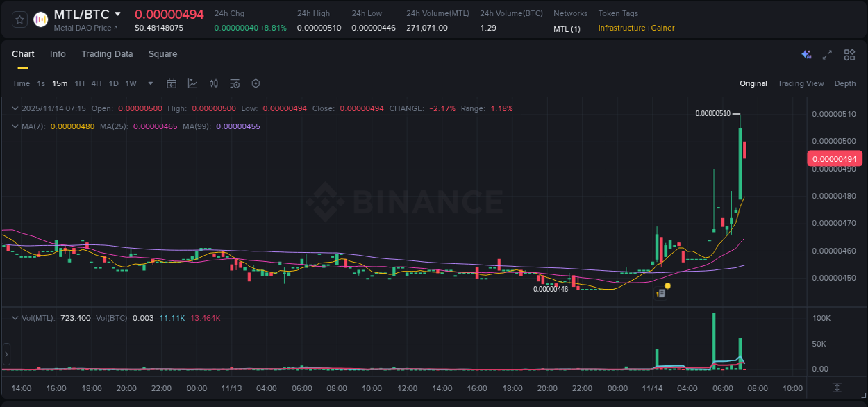Open the MTL/BTC pair dropdown
The width and height of the screenshot is (868, 407).
(x=118, y=13)
